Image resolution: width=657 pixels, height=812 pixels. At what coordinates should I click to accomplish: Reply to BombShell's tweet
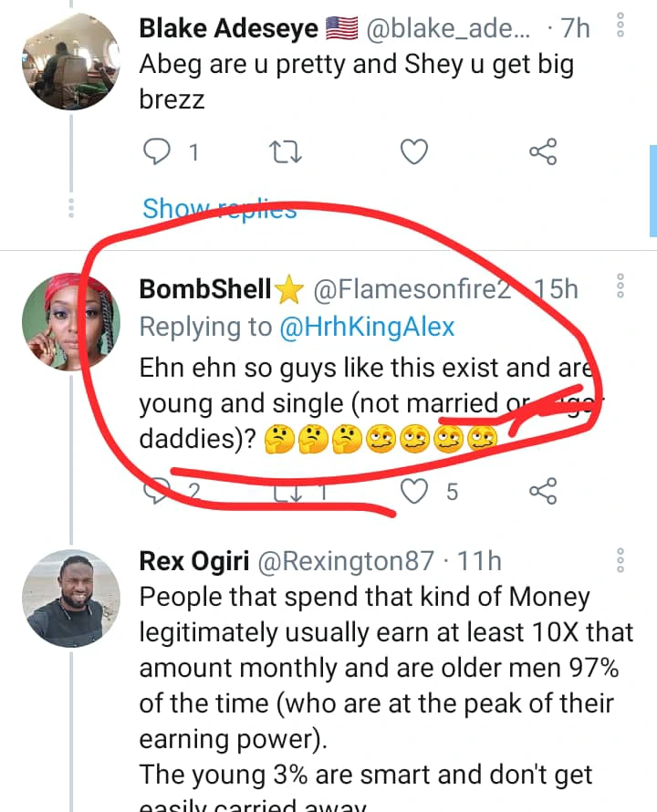point(158,493)
